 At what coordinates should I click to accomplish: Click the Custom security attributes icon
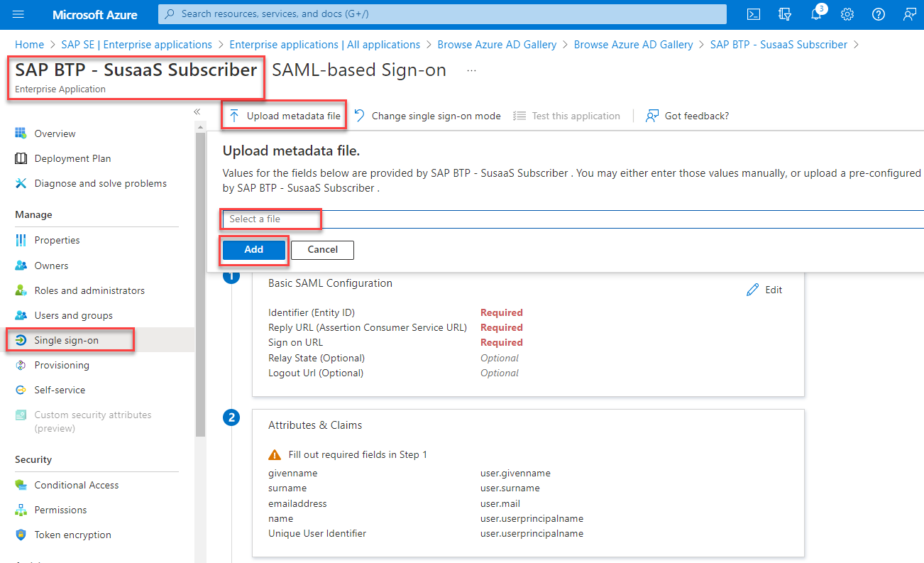(x=21, y=415)
